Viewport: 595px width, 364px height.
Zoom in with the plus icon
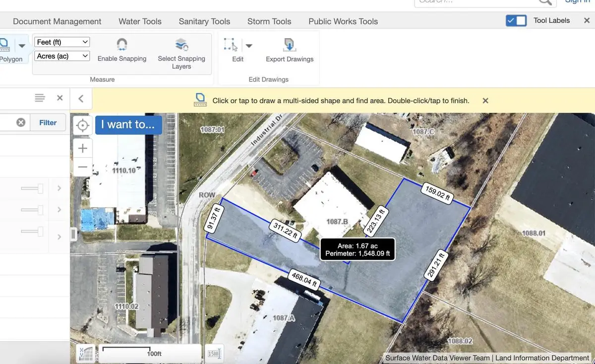82,148
